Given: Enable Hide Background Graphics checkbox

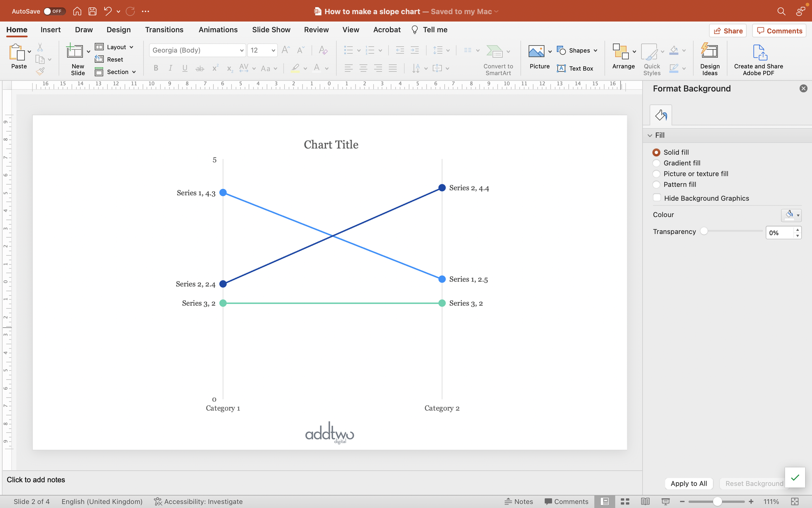Looking at the screenshot, I should coord(657,198).
